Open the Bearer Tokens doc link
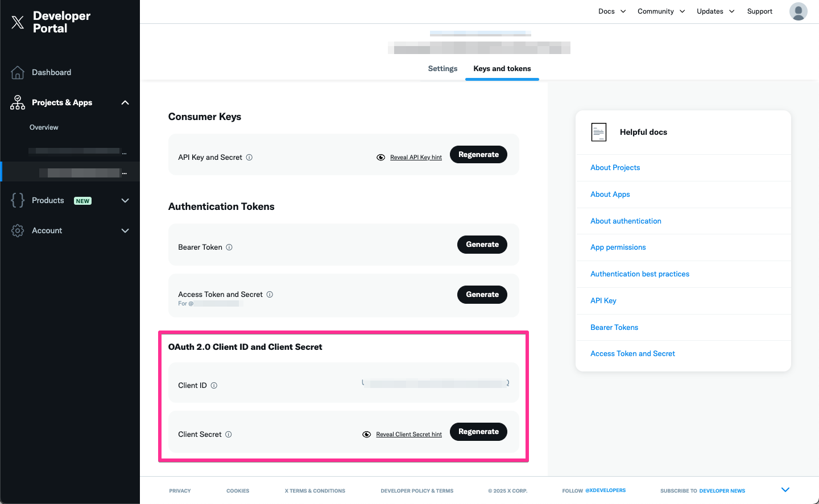This screenshot has width=819, height=504. pos(614,328)
